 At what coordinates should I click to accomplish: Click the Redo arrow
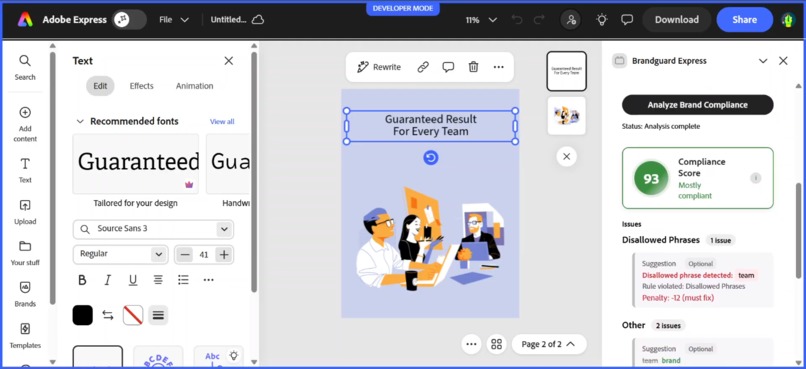click(x=539, y=20)
